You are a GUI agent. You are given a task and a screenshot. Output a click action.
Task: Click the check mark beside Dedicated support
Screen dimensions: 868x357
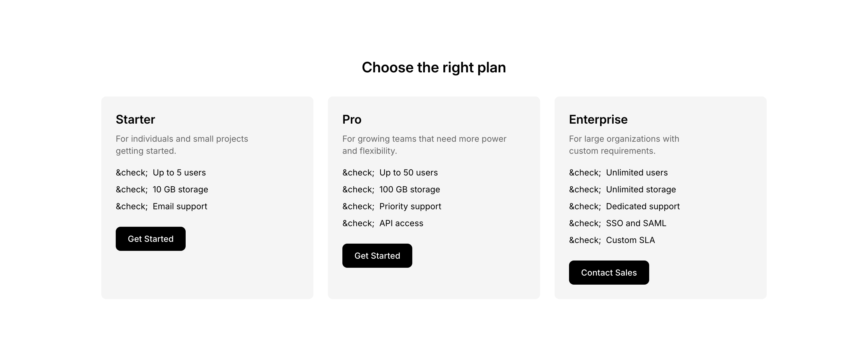[x=585, y=206]
